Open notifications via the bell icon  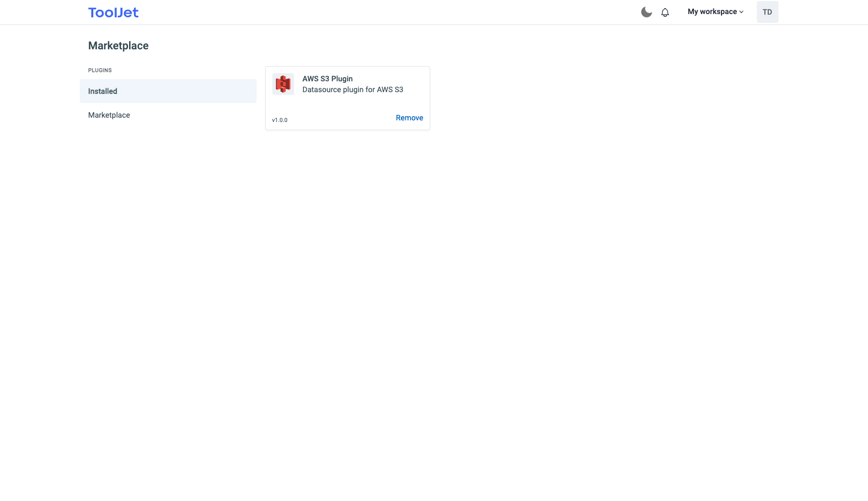coord(665,12)
